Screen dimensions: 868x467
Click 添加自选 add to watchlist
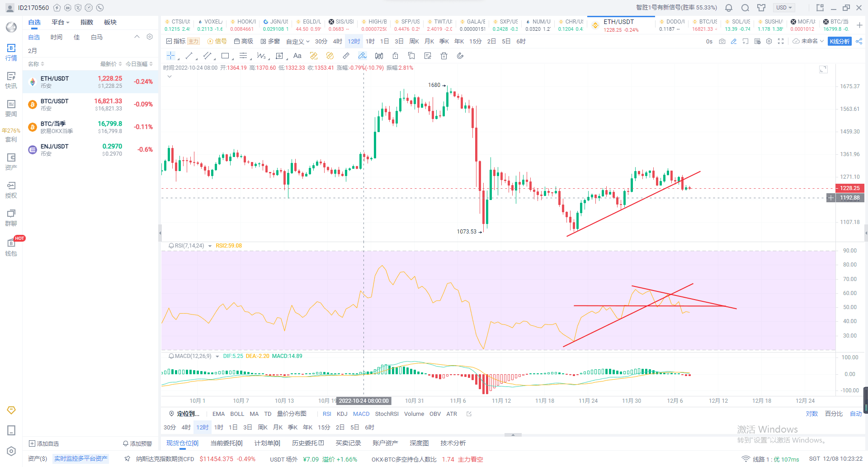(x=44, y=443)
